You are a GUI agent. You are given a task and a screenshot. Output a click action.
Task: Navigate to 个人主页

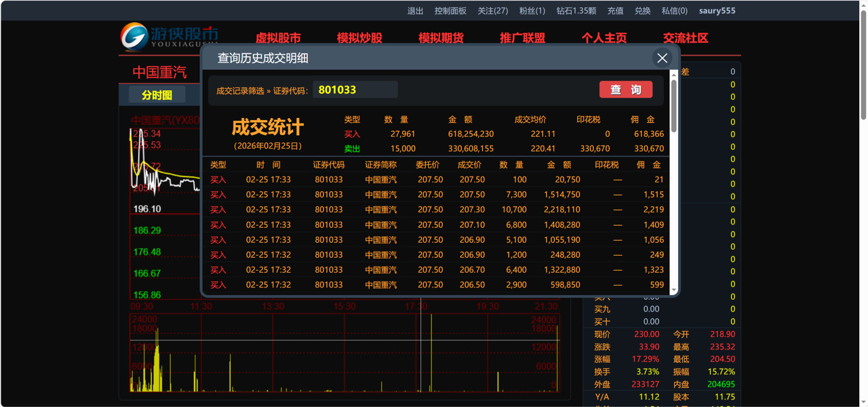tap(604, 38)
